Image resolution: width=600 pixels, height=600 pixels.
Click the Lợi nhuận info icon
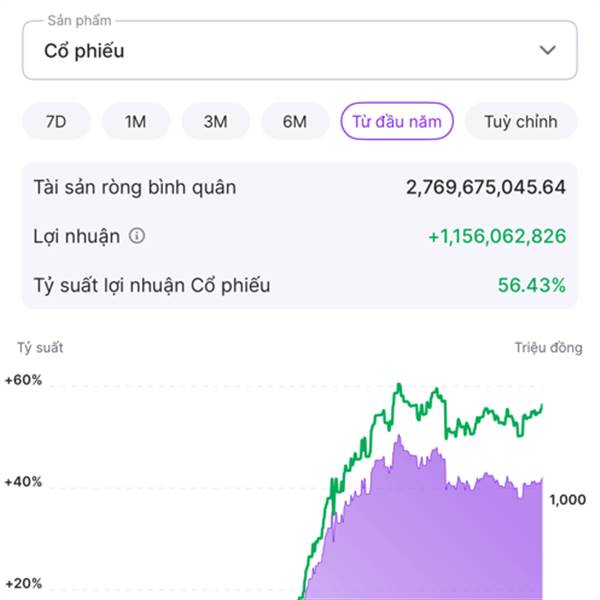(x=138, y=237)
